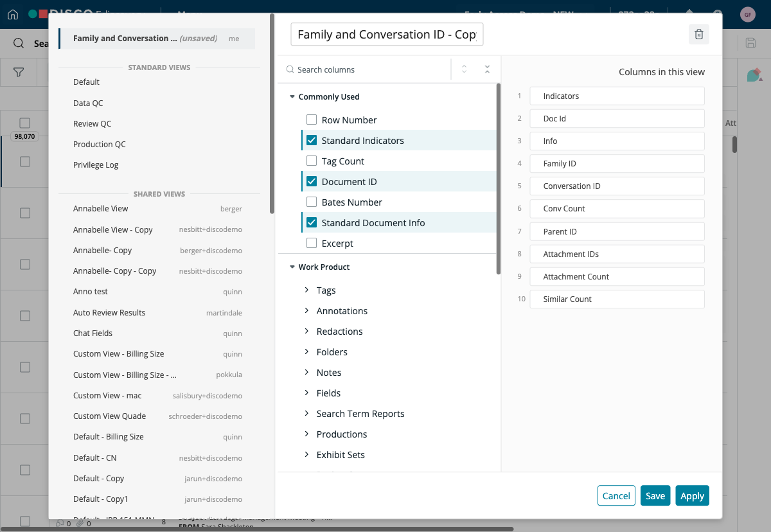
Task: Select the Conv Count column entry
Action: tap(617, 208)
